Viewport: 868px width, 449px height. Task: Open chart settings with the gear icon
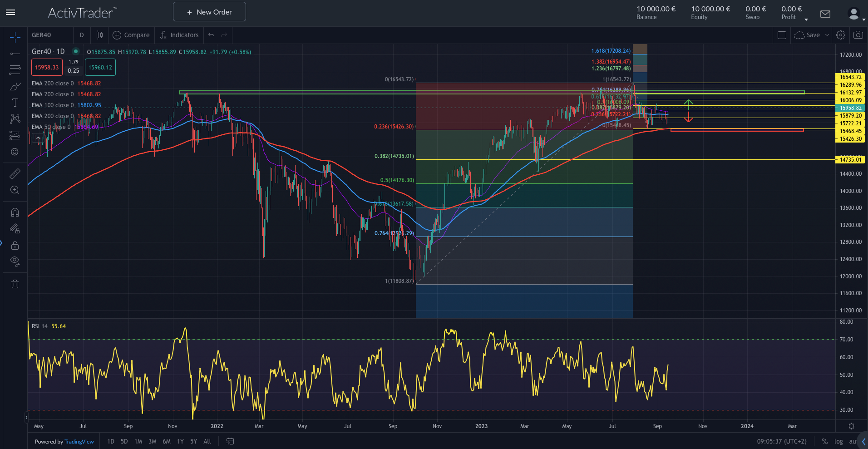click(x=840, y=35)
